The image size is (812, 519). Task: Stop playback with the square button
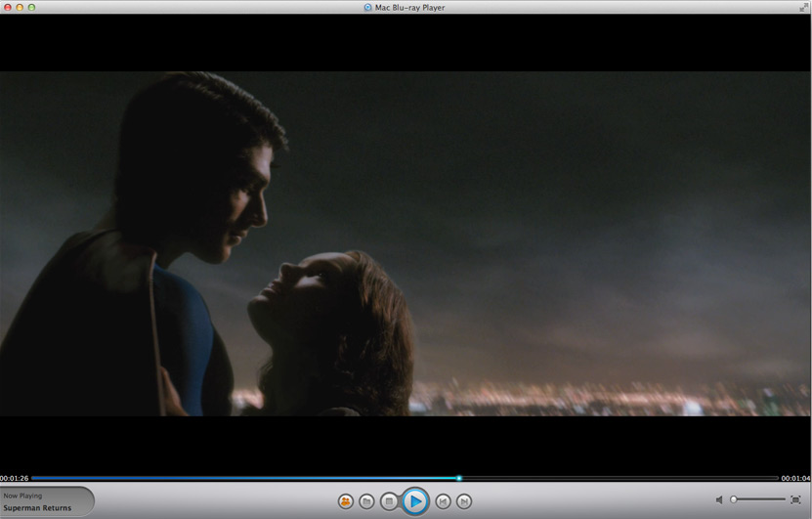[389, 501]
